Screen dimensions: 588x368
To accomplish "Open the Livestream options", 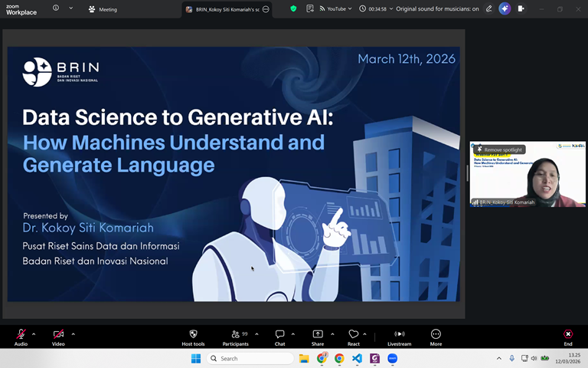I will [399, 334].
